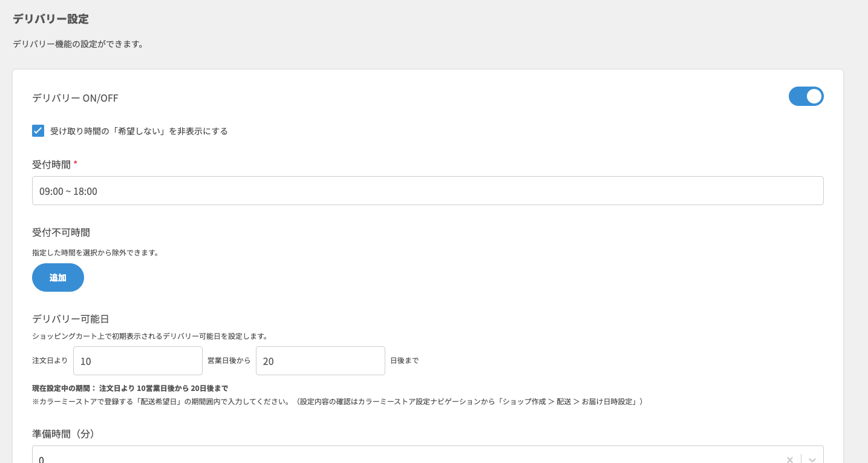
Task: Click the デリバリー ON/OFF label text
Action: click(x=75, y=98)
